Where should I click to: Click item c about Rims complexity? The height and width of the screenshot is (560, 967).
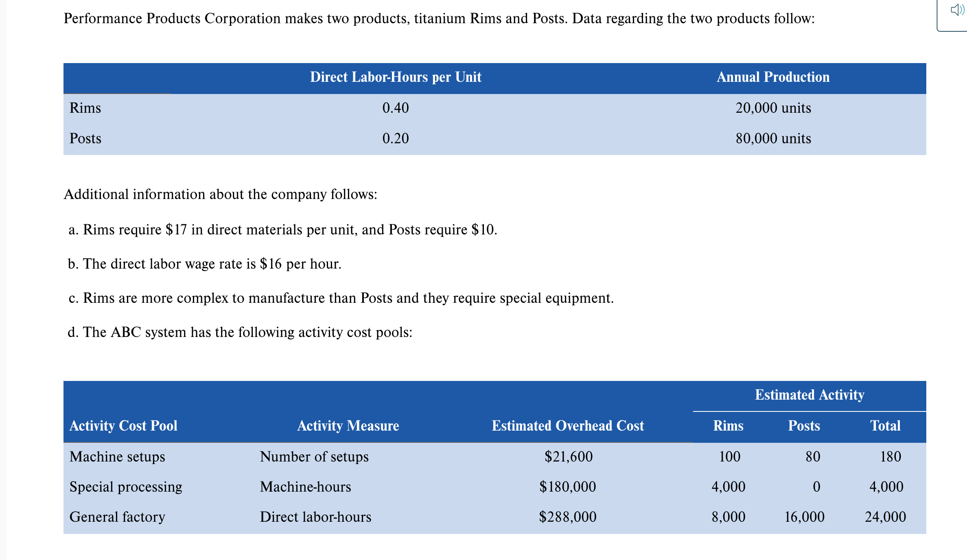[341, 298]
